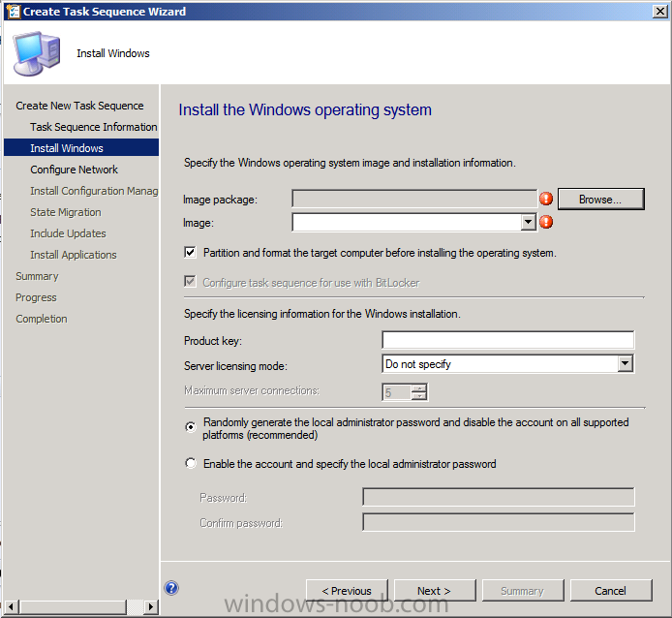Select Progress step in sidebar
The width and height of the screenshot is (672, 618).
coord(36,297)
